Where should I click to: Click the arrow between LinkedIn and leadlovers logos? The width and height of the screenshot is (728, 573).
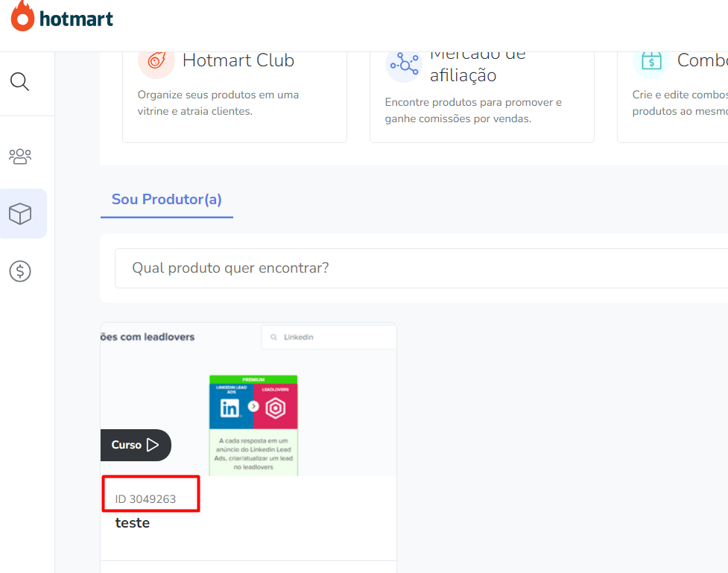point(253,406)
